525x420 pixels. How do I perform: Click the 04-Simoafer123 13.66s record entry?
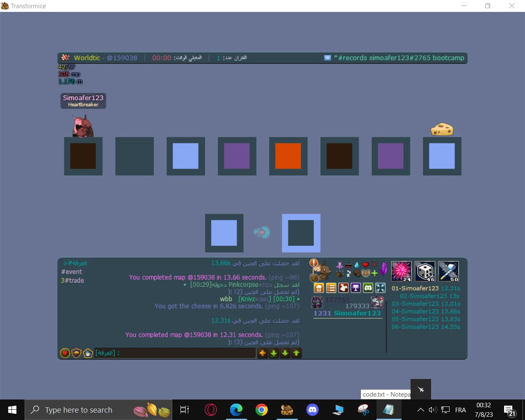[x=426, y=312]
